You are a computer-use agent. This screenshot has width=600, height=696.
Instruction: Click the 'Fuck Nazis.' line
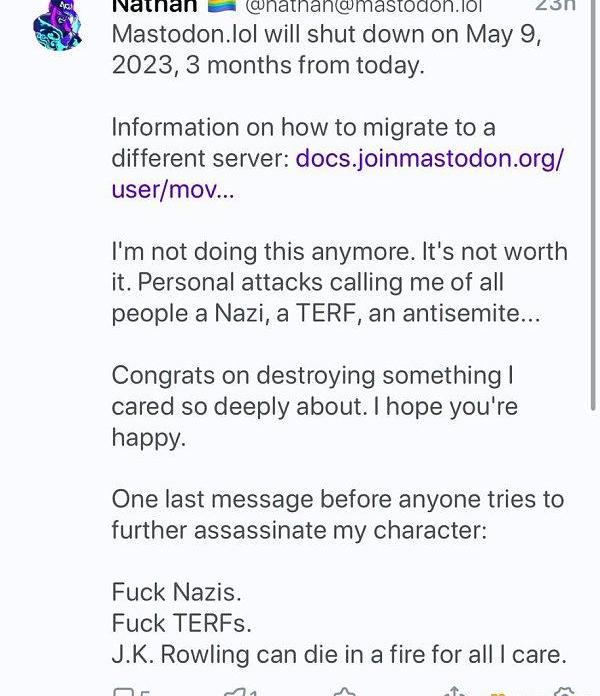[x=176, y=592]
